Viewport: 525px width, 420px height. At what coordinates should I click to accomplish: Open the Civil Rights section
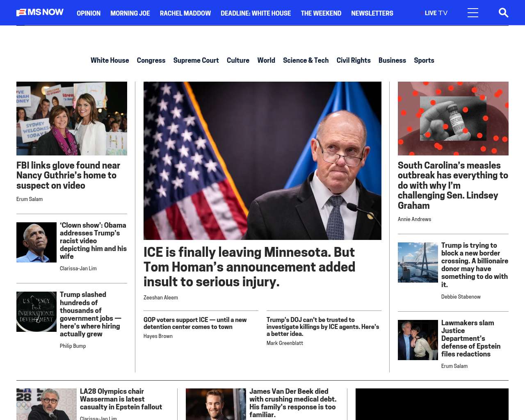coord(354,60)
